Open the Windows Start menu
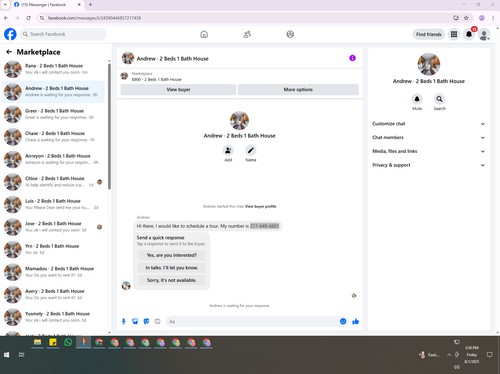Image resolution: width=500 pixels, height=374 pixels. [x=6, y=355]
